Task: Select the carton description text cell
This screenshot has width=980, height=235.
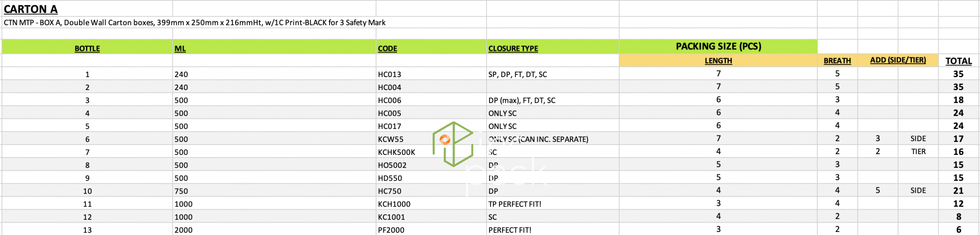Action: (x=194, y=23)
